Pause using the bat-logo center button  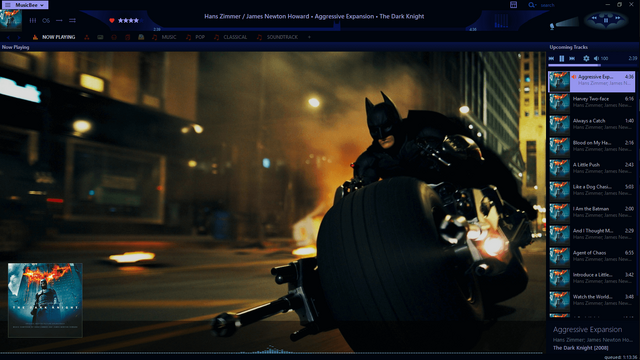tap(606, 20)
